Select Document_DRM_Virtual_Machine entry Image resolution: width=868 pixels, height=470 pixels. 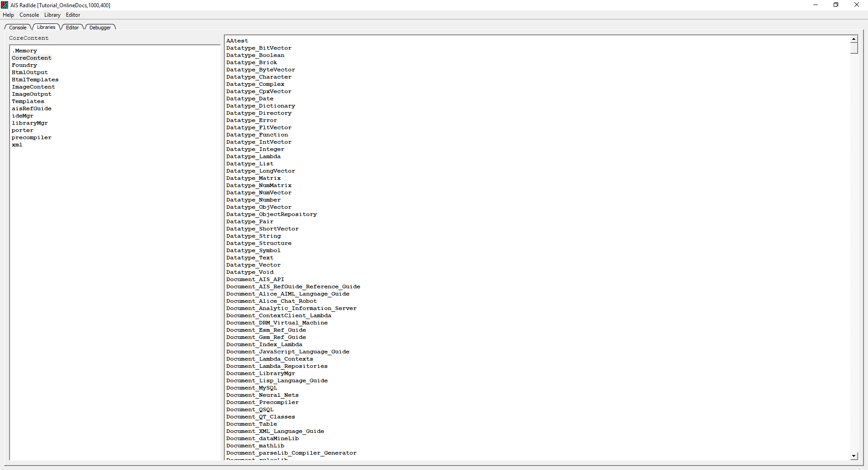pos(277,323)
